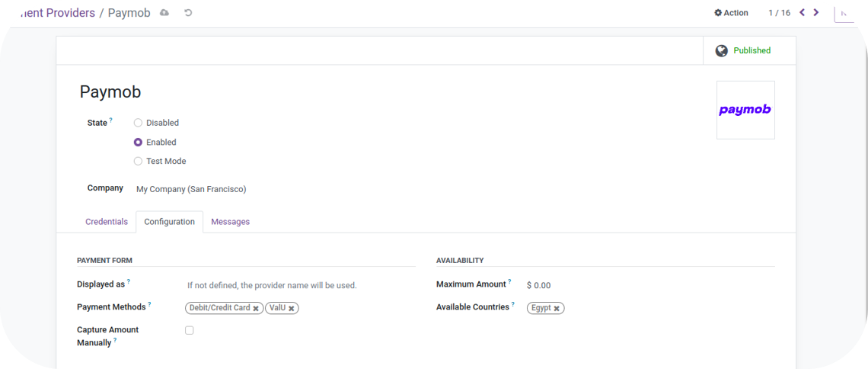868x369 pixels.
Task: Toggle the Capture Amount Manually checkbox
Action: point(190,330)
